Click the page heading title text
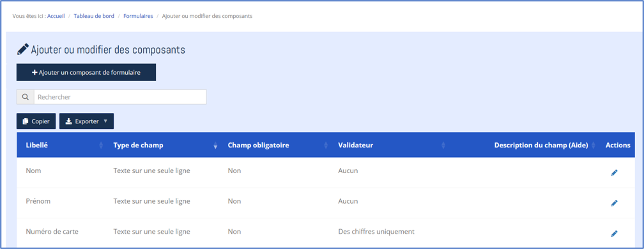 (x=108, y=50)
